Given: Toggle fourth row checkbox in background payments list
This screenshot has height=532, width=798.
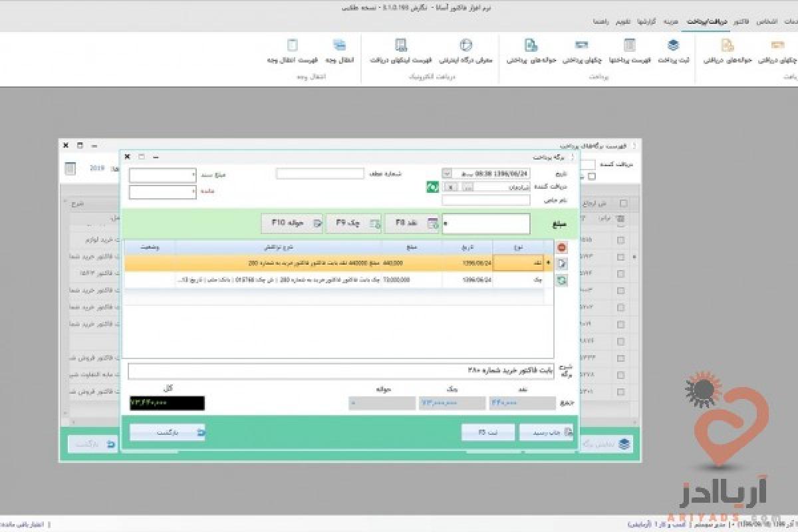Looking at the screenshot, I should pyautogui.click(x=620, y=291).
